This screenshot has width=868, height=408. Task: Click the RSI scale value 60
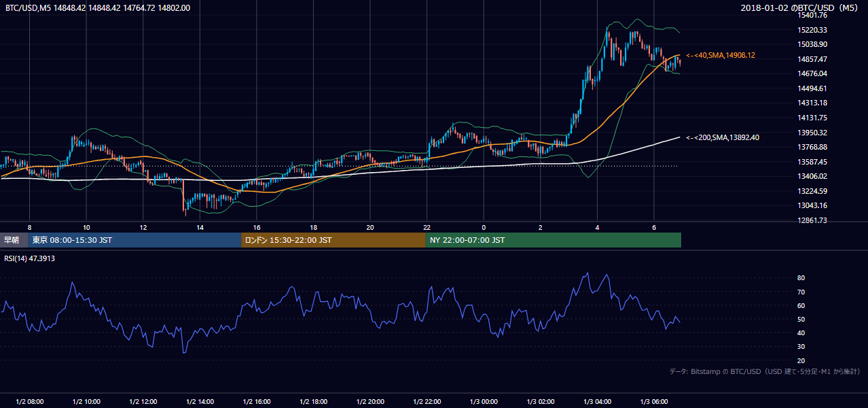point(801,305)
